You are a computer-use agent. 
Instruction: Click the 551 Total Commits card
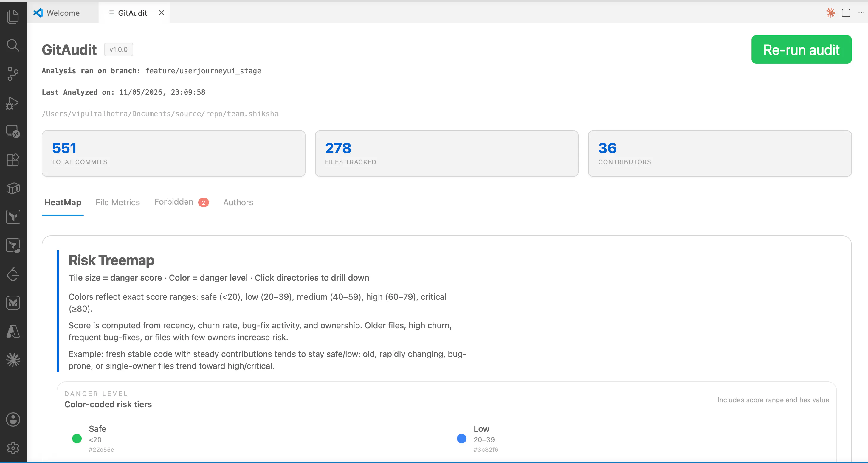pyautogui.click(x=173, y=153)
